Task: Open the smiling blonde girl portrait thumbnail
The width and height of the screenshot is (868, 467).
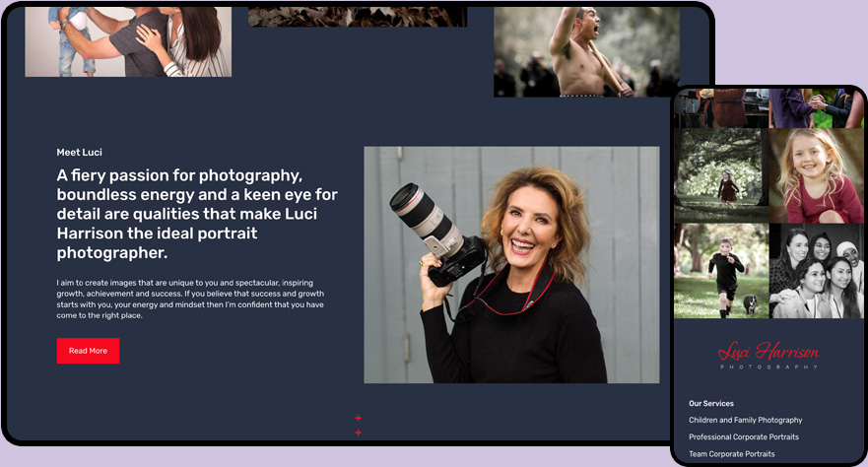Action: [817, 175]
